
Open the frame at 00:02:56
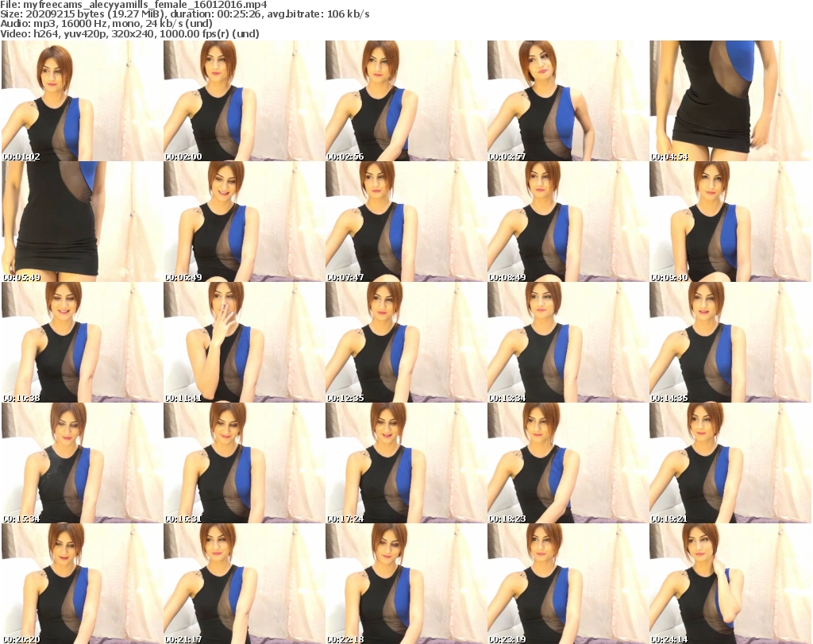pos(406,101)
